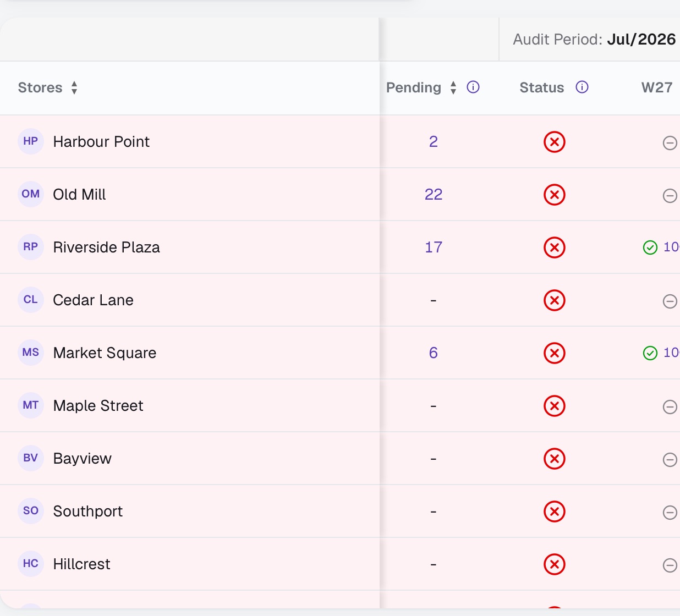Select the Southport store name

[x=87, y=512]
